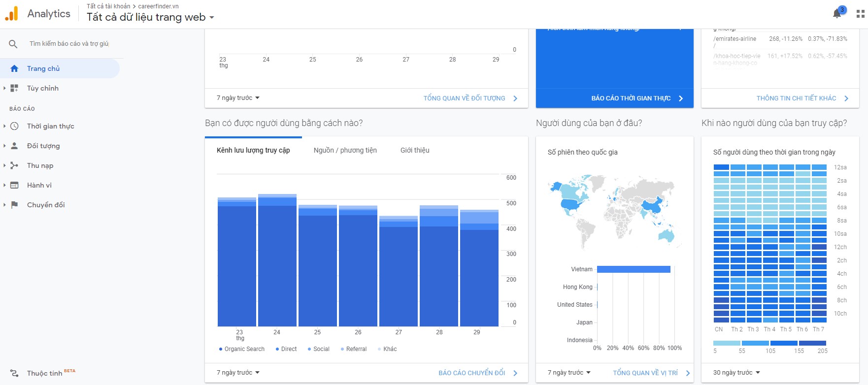Open country card 7 ngày trước dropdown
Image resolution: width=868 pixels, height=385 pixels.
tap(569, 373)
